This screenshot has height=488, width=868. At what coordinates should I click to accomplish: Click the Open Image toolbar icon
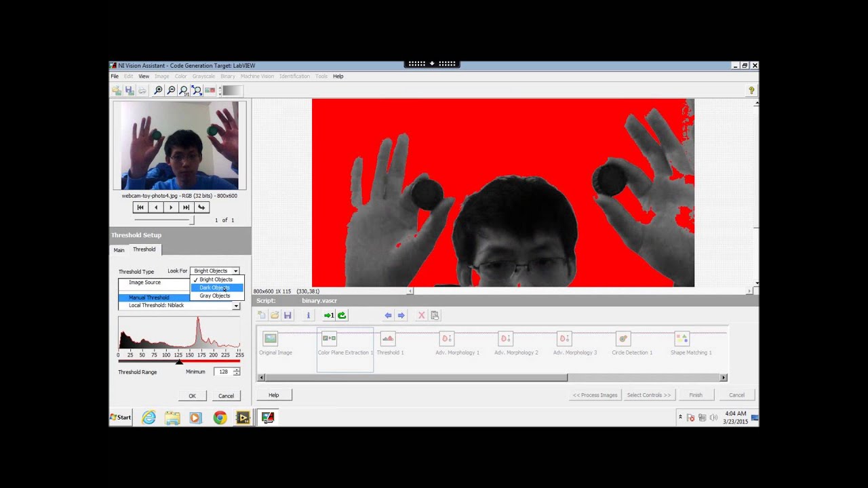tap(117, 90)
